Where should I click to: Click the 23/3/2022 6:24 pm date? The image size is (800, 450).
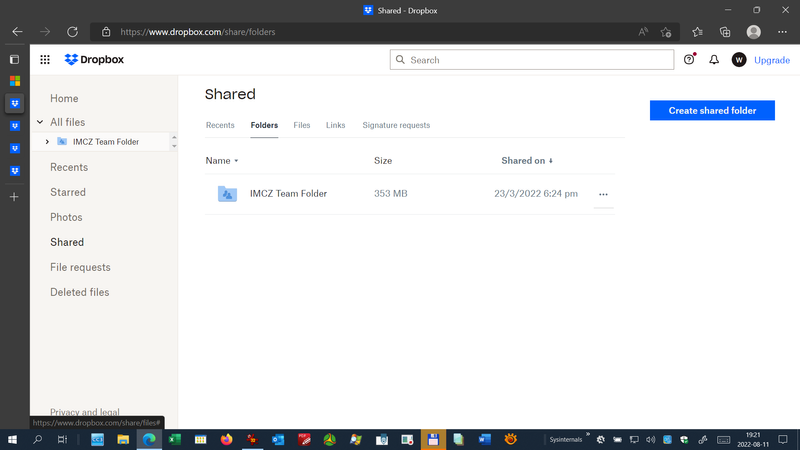(536, 194)
